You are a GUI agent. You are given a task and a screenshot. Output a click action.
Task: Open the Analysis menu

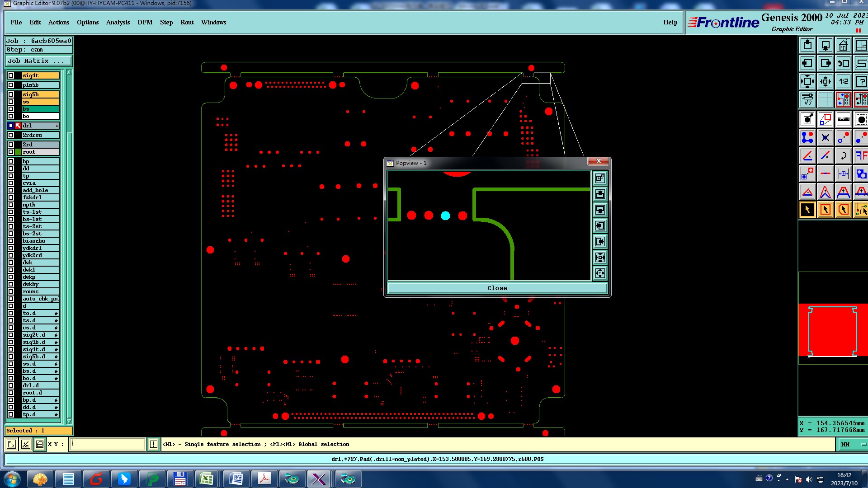click(118, 23)
